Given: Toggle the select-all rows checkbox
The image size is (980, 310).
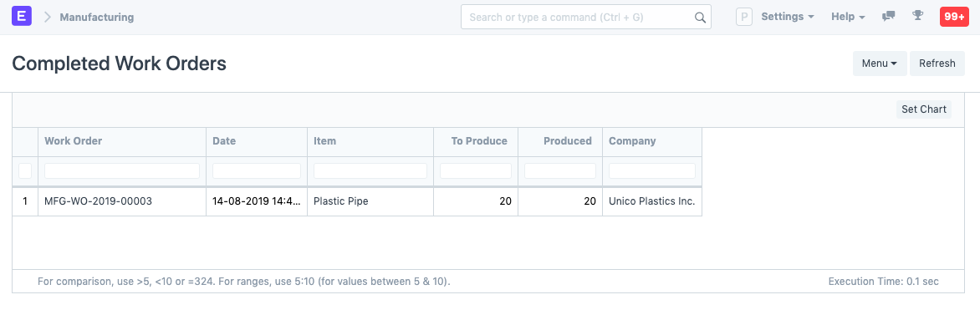Looking at the screenshot, I should (x=25, y=170).
